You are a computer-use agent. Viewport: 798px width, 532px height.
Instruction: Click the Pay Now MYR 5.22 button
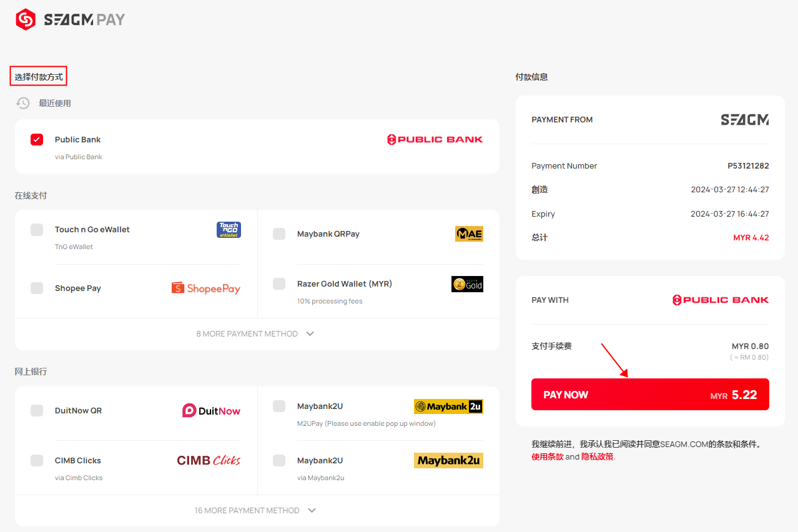(650, 395)
